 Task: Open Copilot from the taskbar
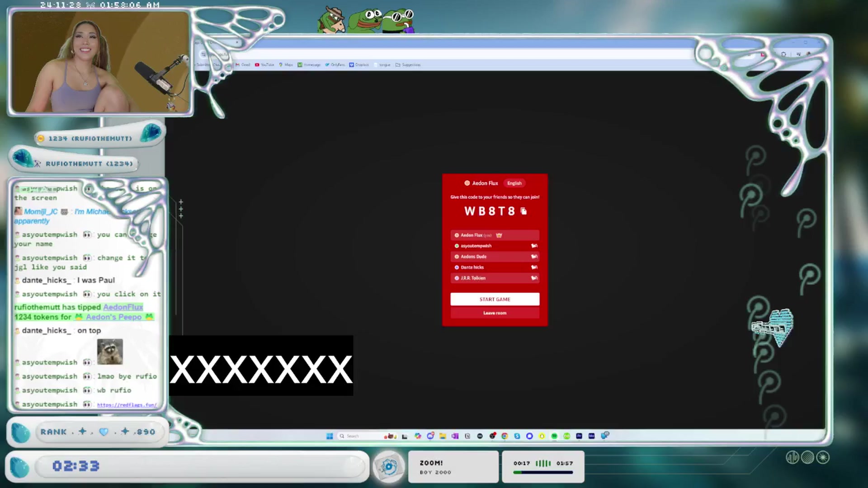[x=418, y=436]
